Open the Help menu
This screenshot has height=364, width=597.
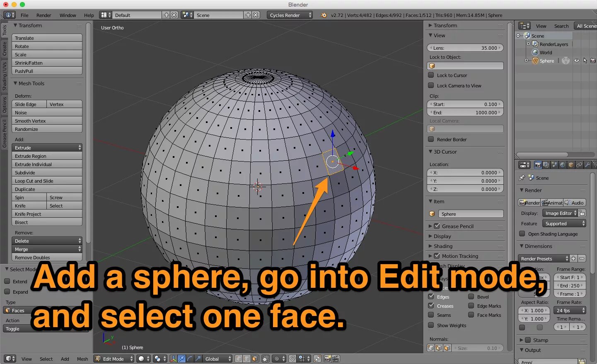(x=89, y=15)
